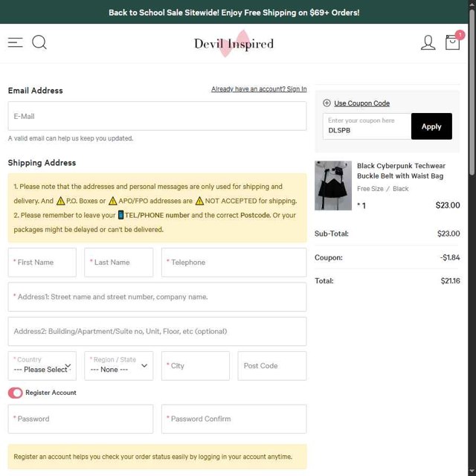Click the Black Cyberpunk Techwear Buckle Belt title
The height and width of the screenshot is (476, 476).
click(x=401, y=171)
